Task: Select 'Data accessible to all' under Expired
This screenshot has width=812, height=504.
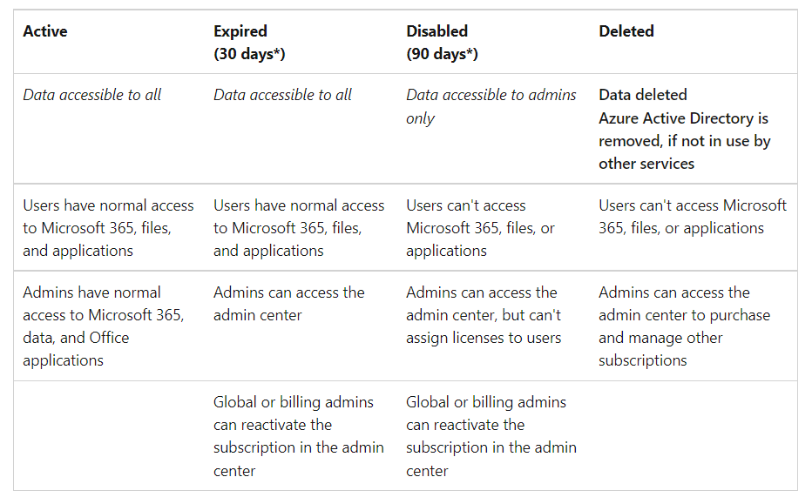Action: pos(283,95)
